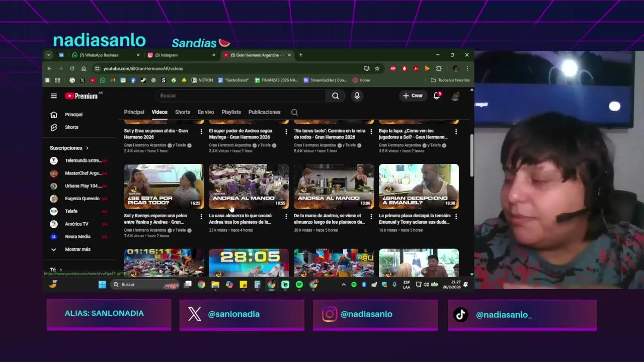Open Steam bookmark icon

point(143,80)
